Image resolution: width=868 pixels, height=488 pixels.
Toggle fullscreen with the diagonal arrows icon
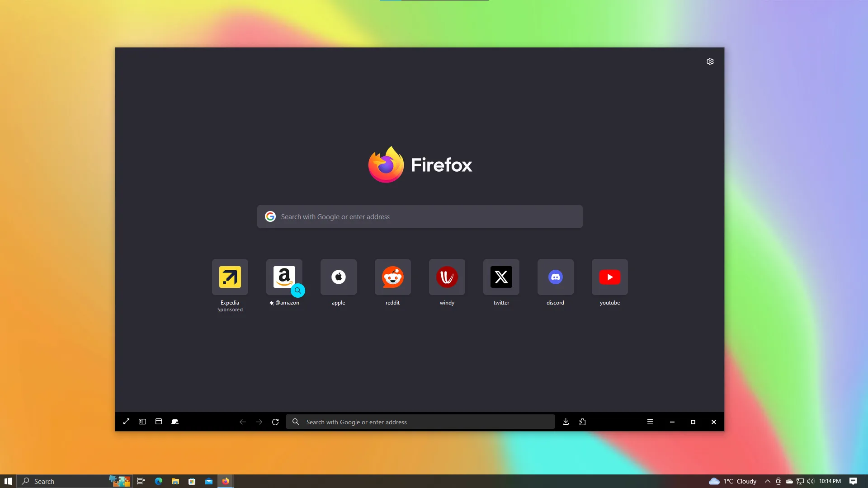[126, 422]
